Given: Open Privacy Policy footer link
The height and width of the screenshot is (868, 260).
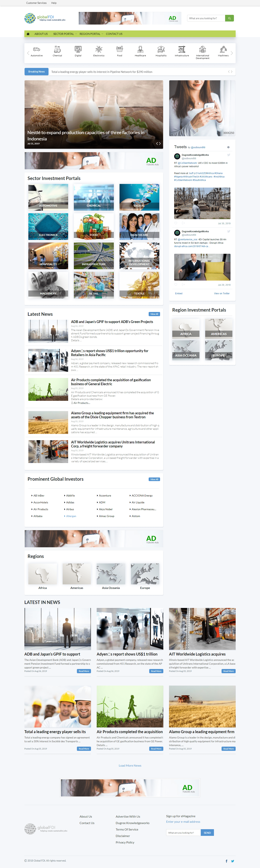Looking at the screenshot, I should coord(125,842).
